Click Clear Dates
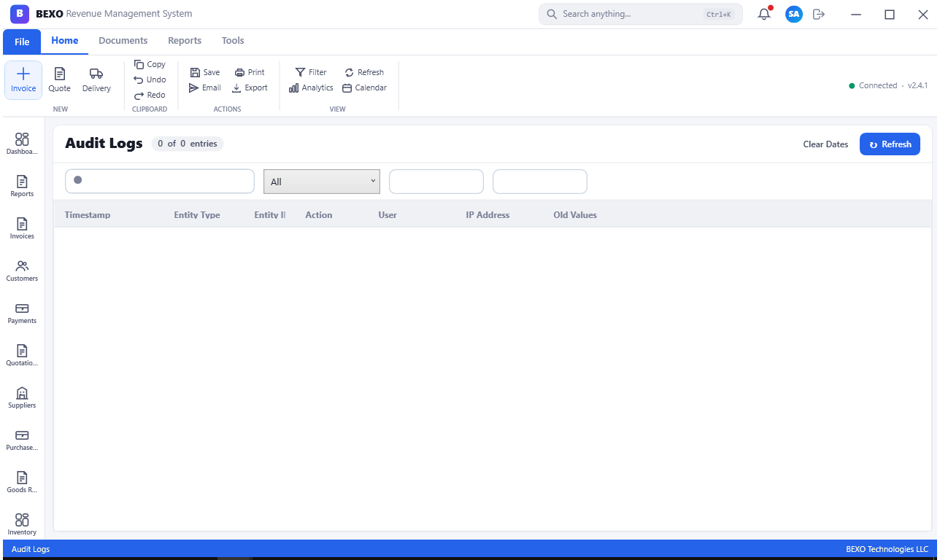The image size is (940, 560). [825, 144]
